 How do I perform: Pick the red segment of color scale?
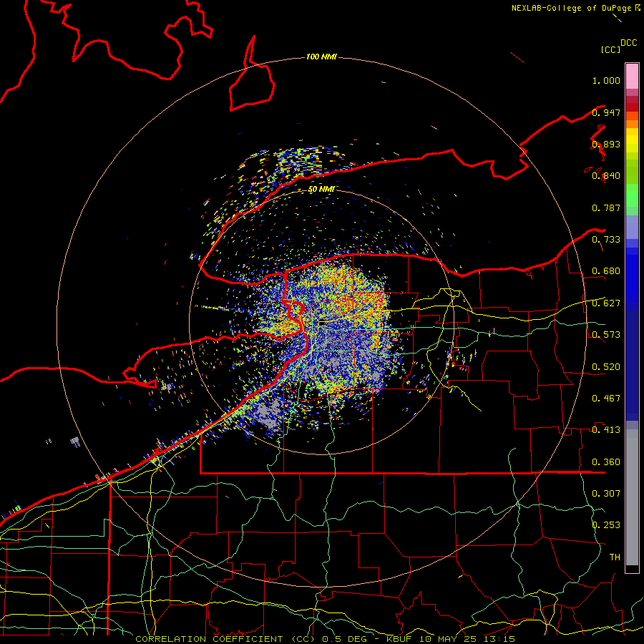coord(632,107)
